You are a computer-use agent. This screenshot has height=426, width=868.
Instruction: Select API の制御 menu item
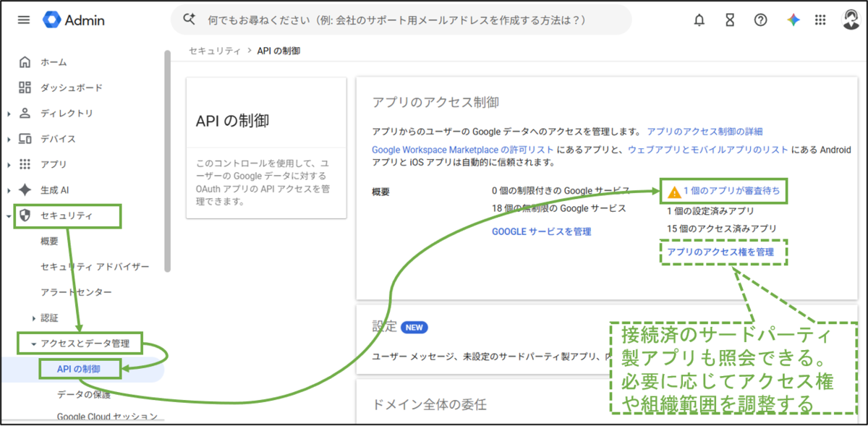click(x=79, y=370)
